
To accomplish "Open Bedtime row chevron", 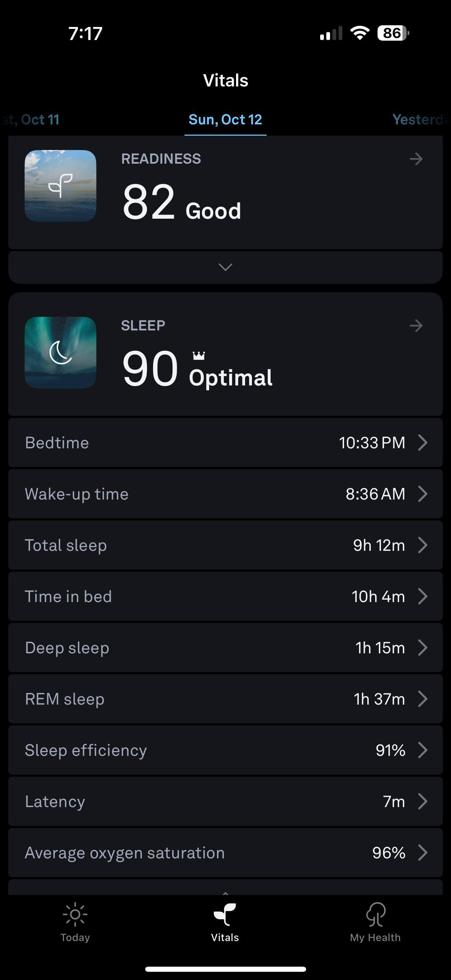I will (423, 443).
